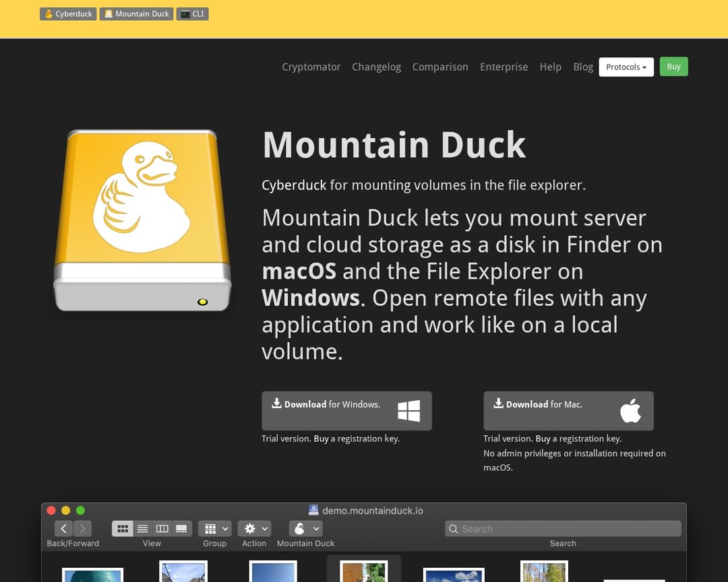Open the Changelog navigation link
Viewport: 728px width, 582px height.
pos(377,67)
